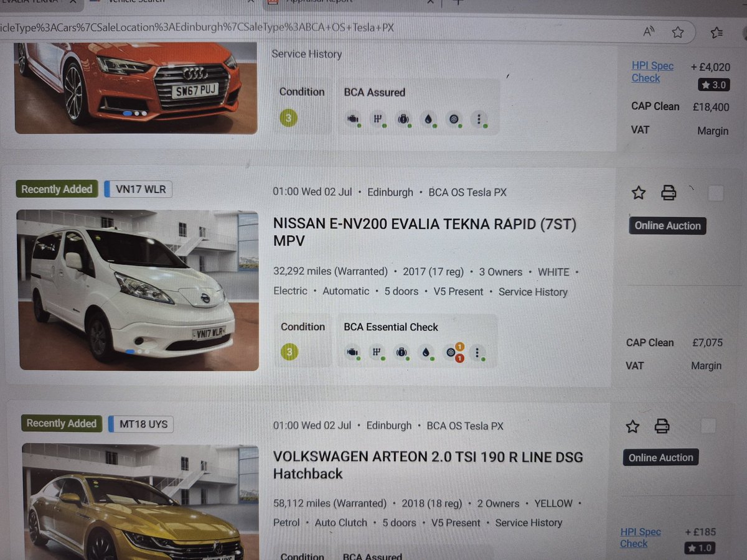Click the gearbox check icon on the Nissan listing
747x560 pixels.
[x=376, y=353]
